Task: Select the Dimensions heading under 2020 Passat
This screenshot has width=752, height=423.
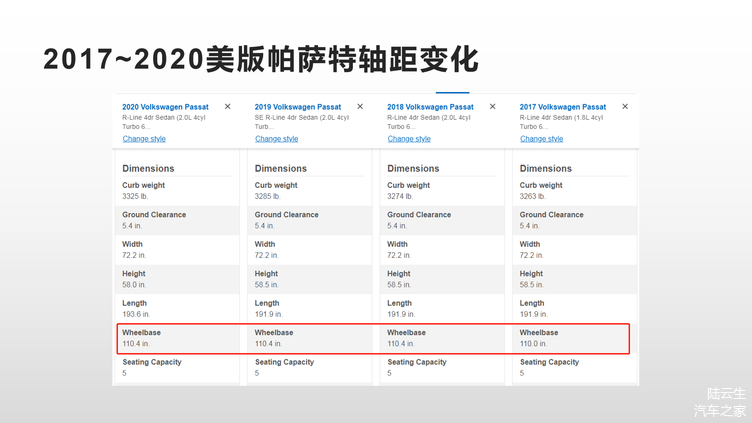Action: pyautogui.click(x=148, y=168)
